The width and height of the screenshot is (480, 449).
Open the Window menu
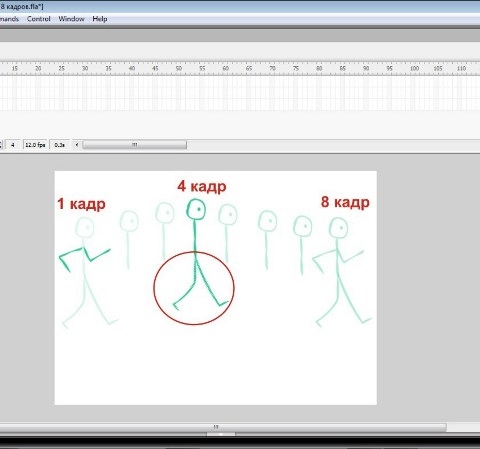71,19
